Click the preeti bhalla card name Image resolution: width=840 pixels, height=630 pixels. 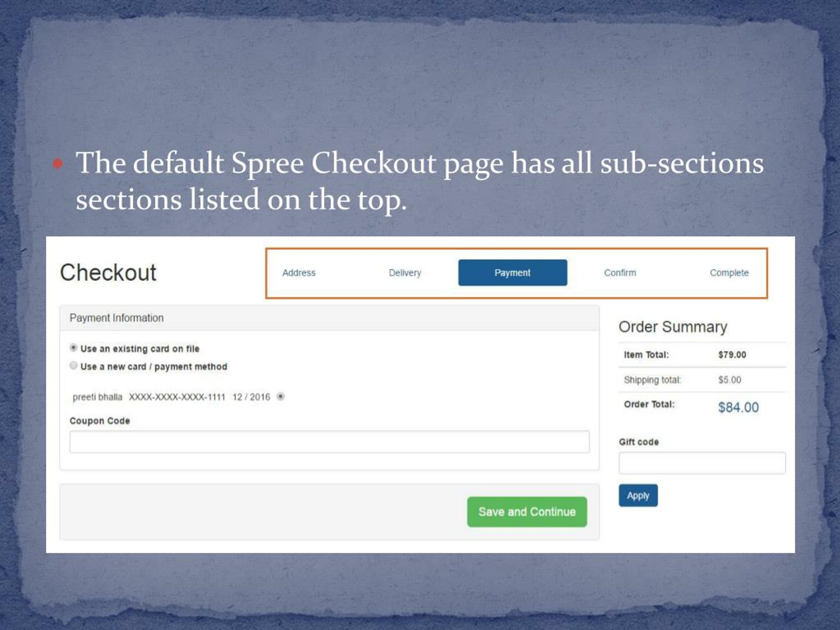click(x=97, y=397)
